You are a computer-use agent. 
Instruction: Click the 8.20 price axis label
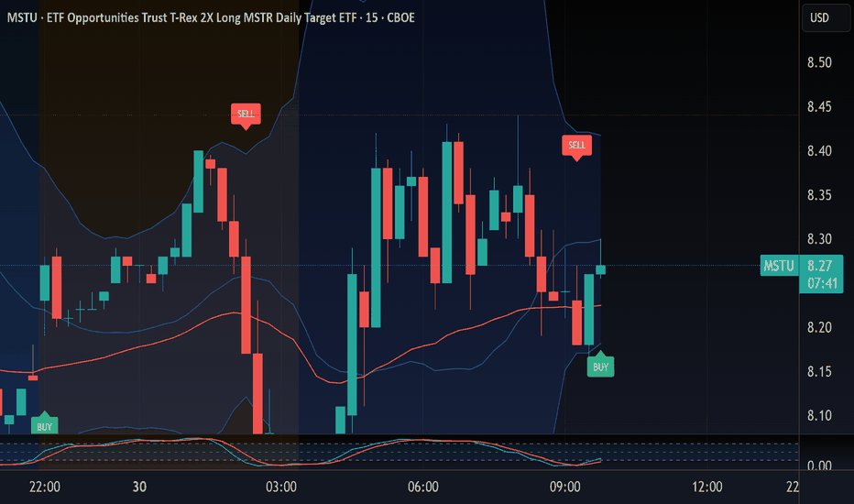tap(819, 327)
